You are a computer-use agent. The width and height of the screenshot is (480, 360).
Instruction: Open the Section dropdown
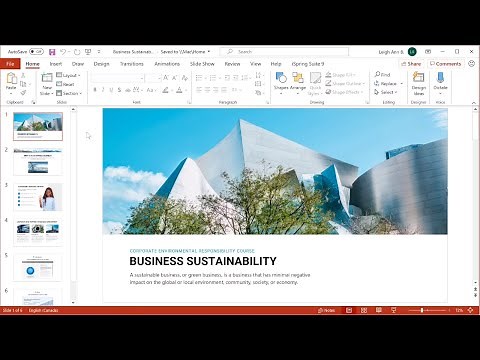coord(69,93)
